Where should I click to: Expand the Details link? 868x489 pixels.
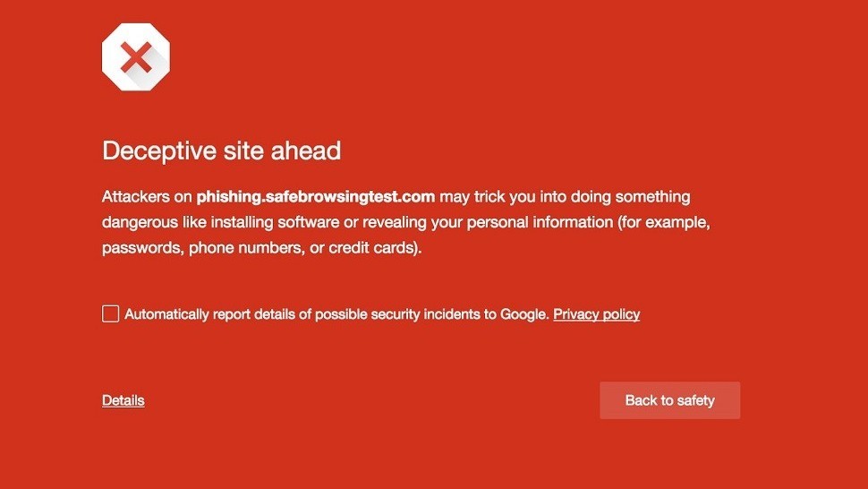pyautogui.click(x=123, y=400)
